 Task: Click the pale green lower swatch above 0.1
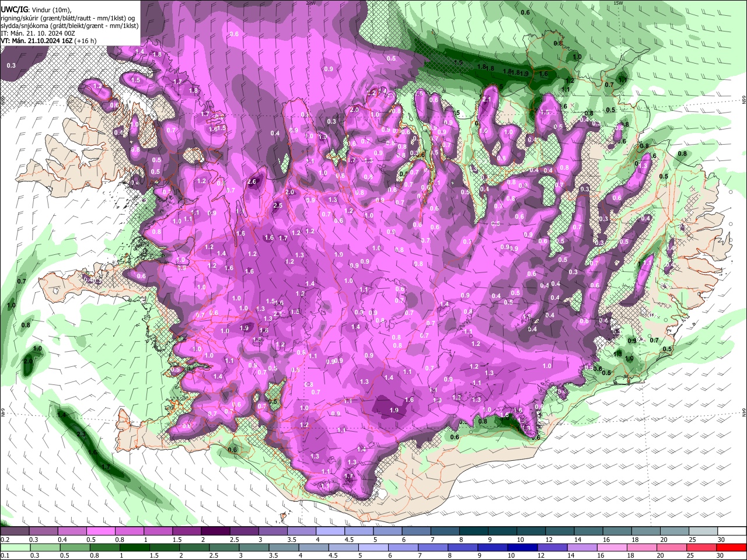click(15, 547)
